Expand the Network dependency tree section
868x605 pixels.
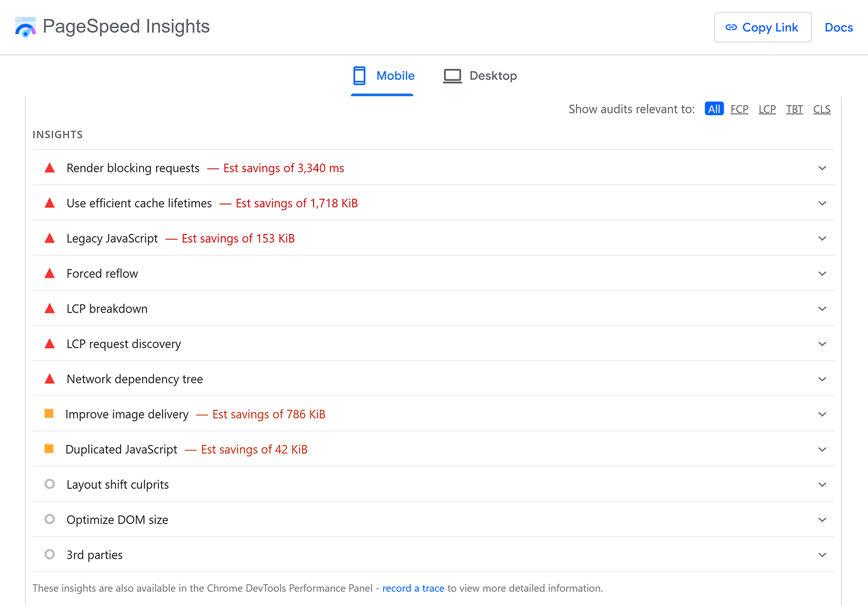(822, 379)
